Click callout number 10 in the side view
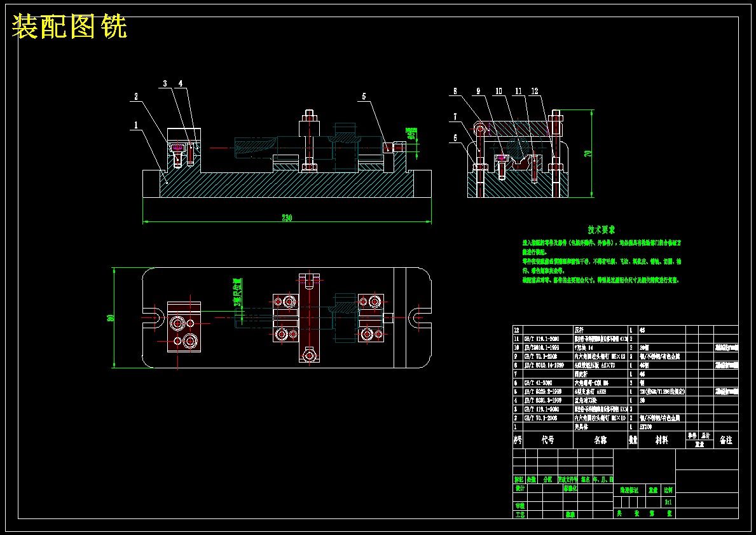The width and height of the screenshot is (756, 535). point(498,91)
